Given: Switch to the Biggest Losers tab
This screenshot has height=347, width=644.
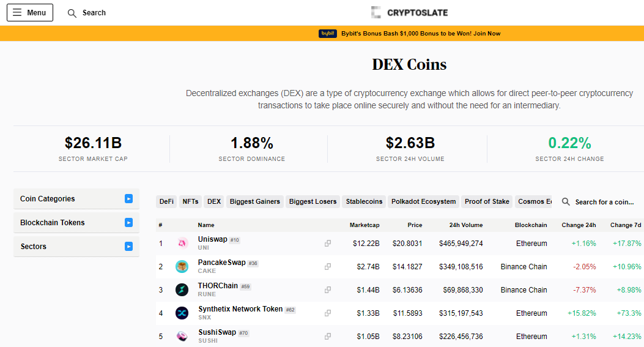Looking at the screenshot, I should tap(313, 201).
